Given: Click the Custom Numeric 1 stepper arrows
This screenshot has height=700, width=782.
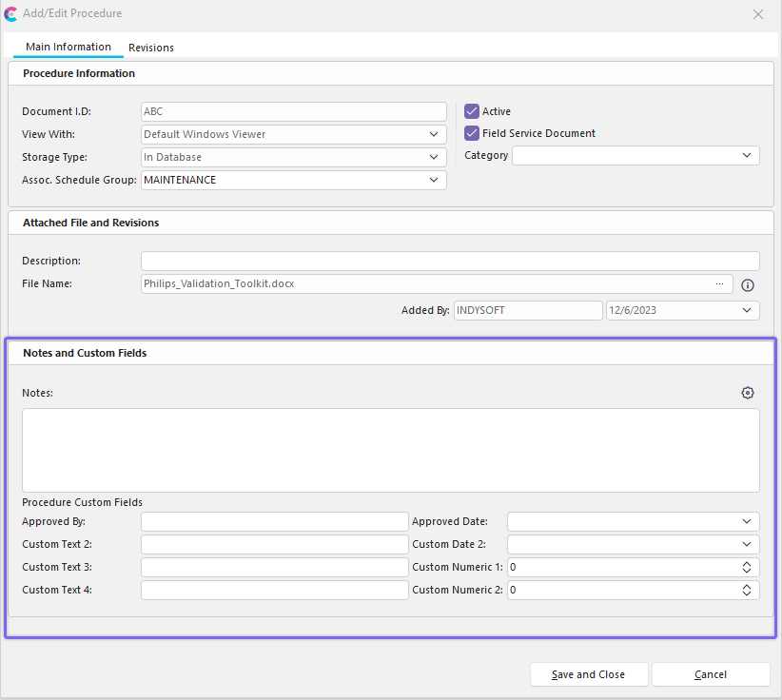Looking at the screenshot, I should click(747, 567).
